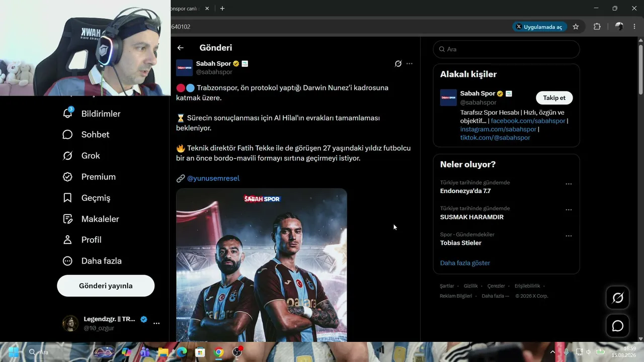Open Geçmiş bookmark icon in sidebar
The height and width of the screenshot is (362, 644).
click(x=67, y=198)
